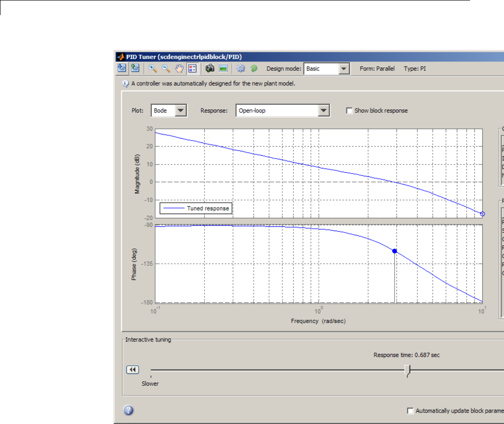504x424 pixels.
Task: Click the 'Phase (deg)' axis label
Action: 134,264
